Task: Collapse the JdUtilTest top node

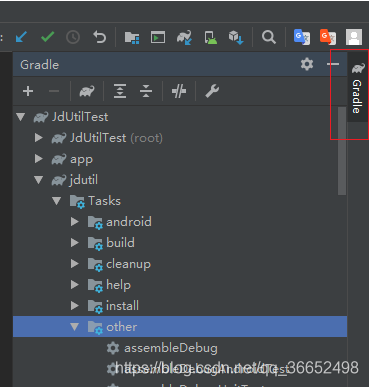Action: pos(21,117)
